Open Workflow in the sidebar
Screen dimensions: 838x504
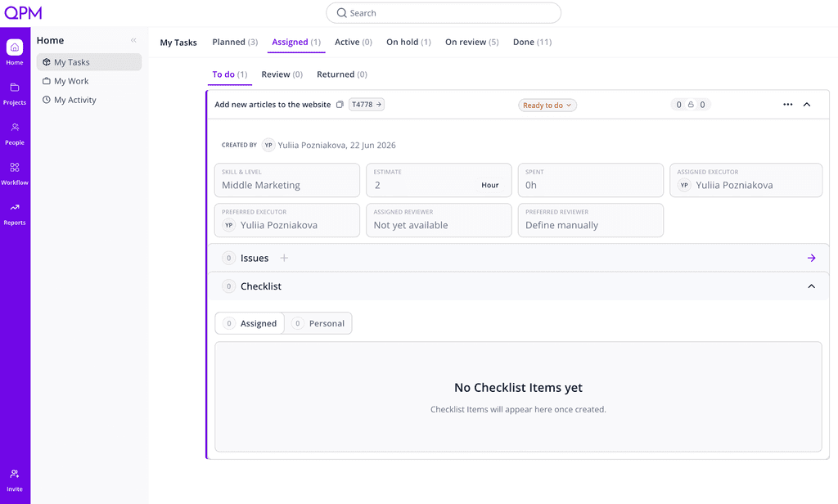[15, 173]
